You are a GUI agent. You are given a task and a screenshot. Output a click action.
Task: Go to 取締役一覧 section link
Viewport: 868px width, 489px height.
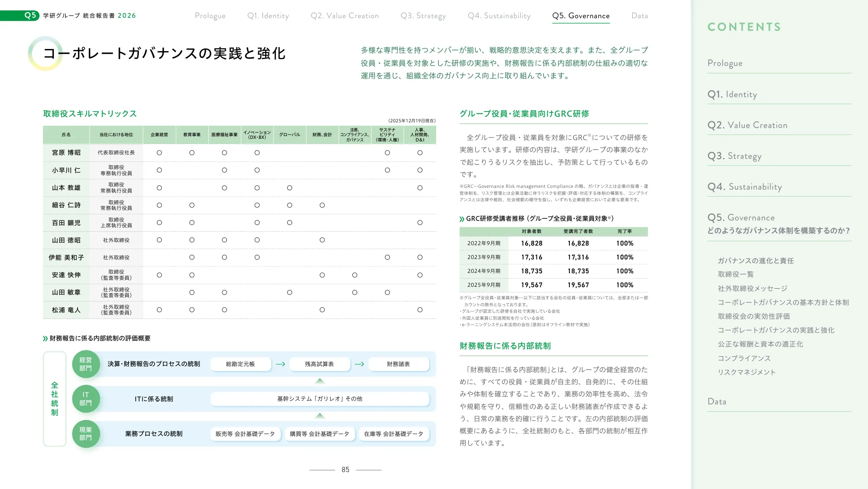(x=736, y=275)
